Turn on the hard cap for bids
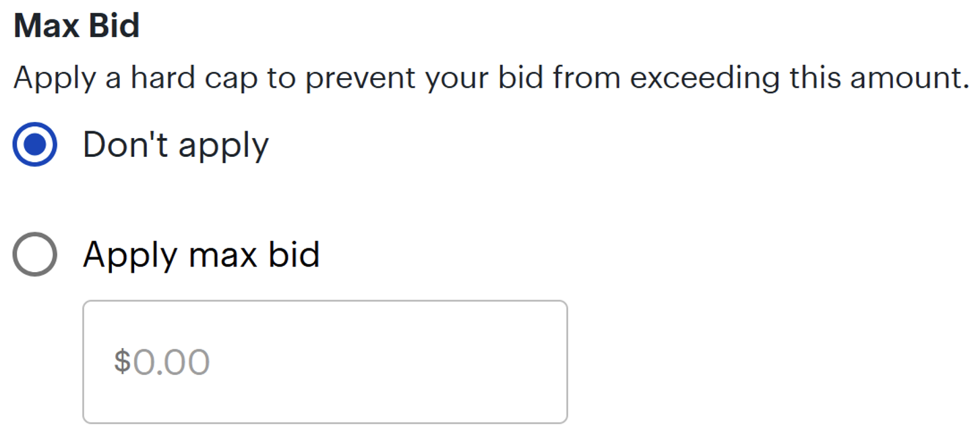This screenshot has width=980, height=435. coord(34,255)
